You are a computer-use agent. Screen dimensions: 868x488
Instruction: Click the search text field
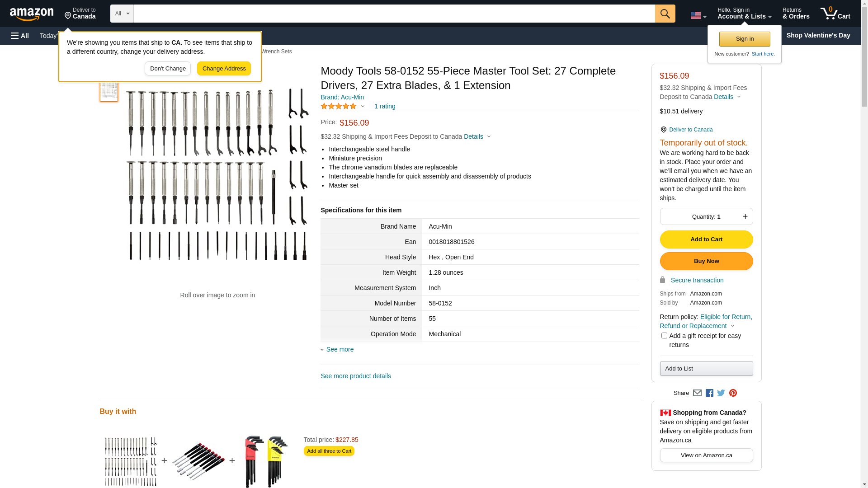(x=394, y=14)
